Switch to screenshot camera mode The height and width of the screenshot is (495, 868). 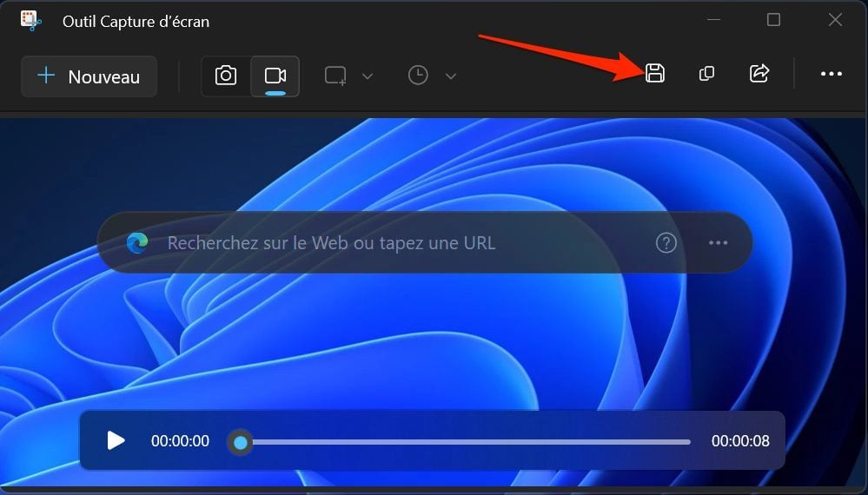226,76
